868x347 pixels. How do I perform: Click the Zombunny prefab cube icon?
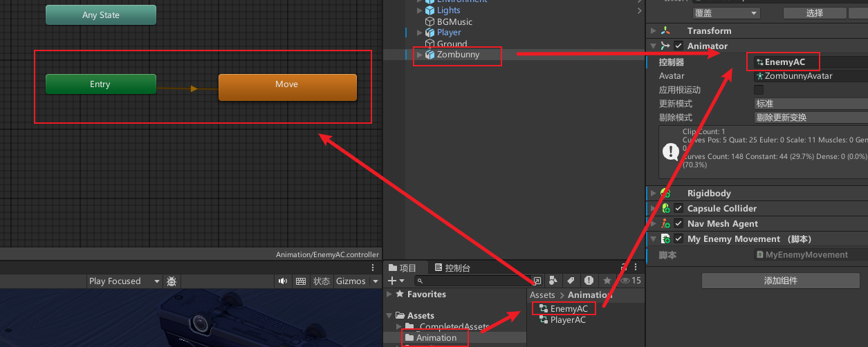(x=430, y=55)
